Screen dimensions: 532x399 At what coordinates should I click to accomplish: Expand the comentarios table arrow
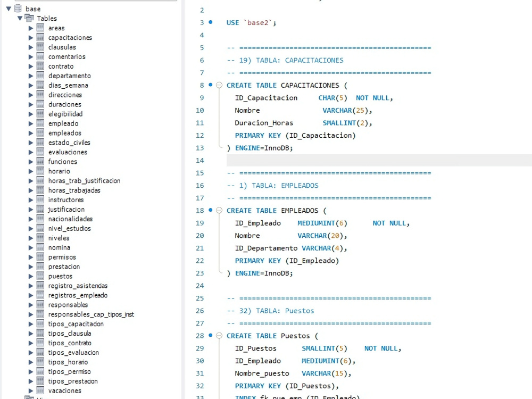tap(31, 57)
